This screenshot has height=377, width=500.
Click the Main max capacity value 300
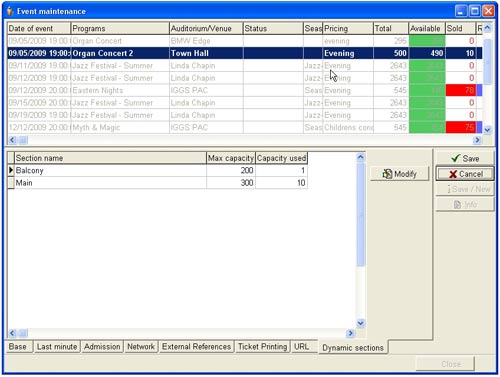click(x=231, y=183)
